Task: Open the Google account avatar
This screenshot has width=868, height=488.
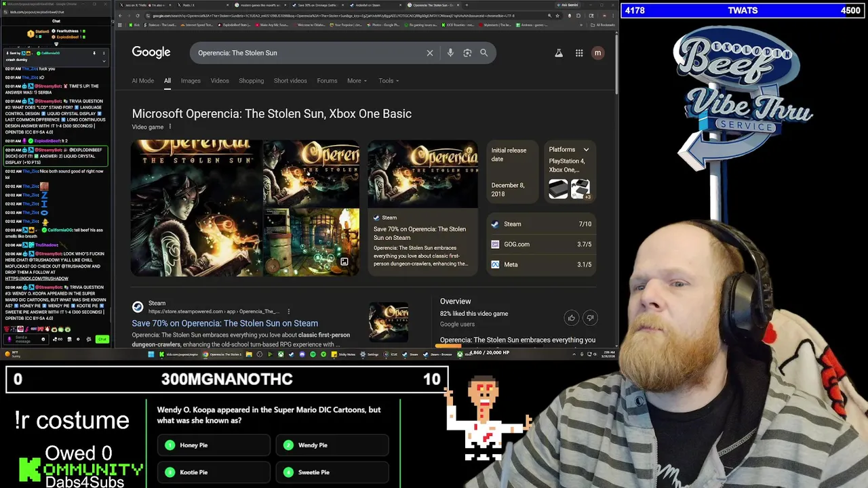Action: point(597,53)
